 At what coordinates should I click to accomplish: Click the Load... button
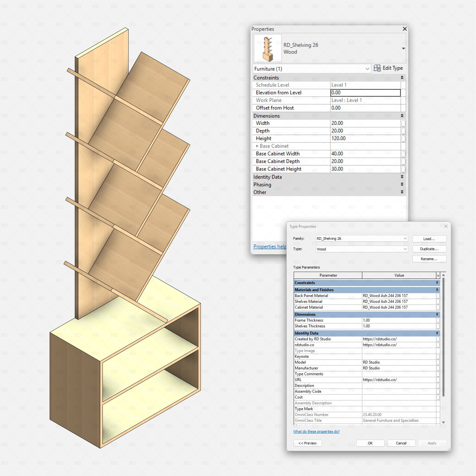click(429, 239)
